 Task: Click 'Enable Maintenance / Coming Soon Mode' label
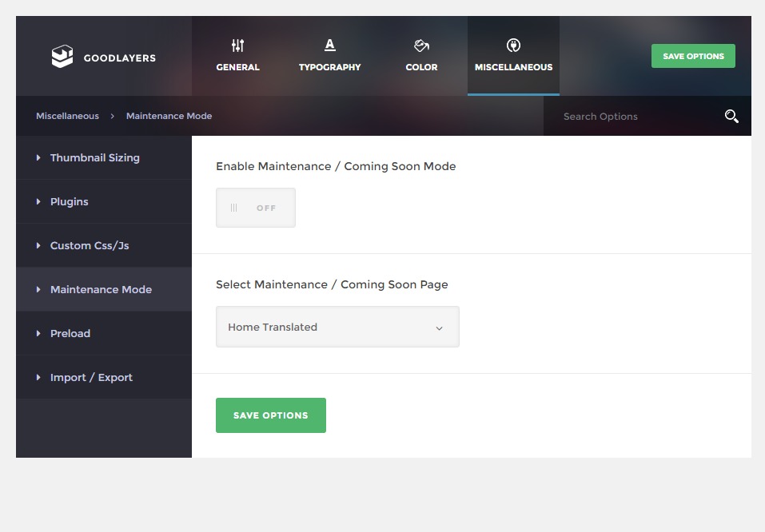336,166
